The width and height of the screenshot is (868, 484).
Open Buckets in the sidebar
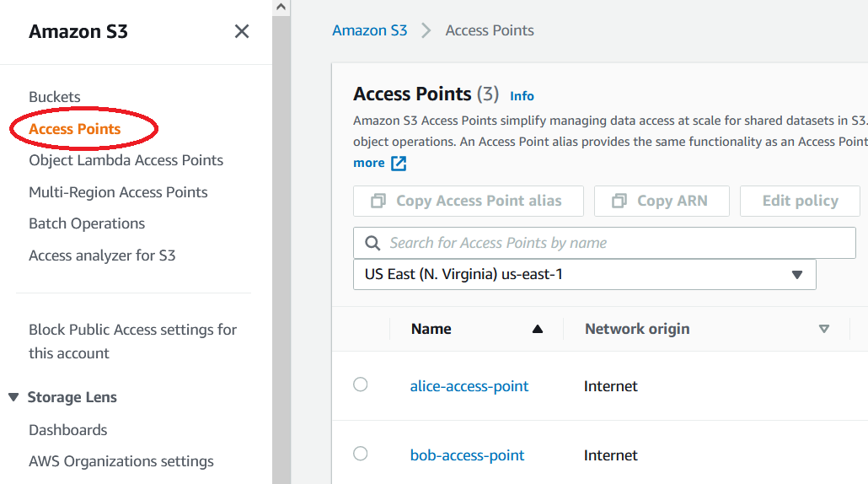coord(55,97)
